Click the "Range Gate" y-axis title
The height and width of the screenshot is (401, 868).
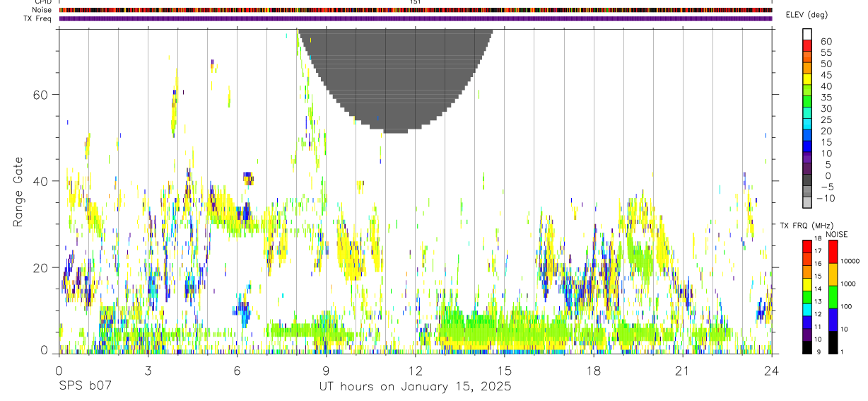(x=19, y=192)
